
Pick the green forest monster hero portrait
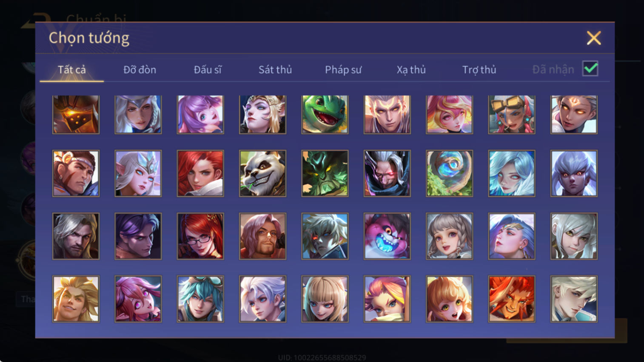click(x=325, y=173)
